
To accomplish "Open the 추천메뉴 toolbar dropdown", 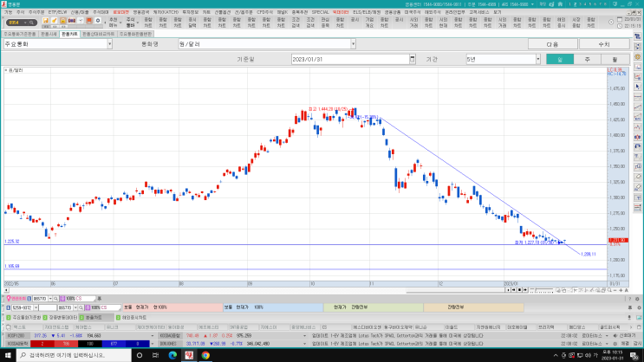I will click(114, 23).
